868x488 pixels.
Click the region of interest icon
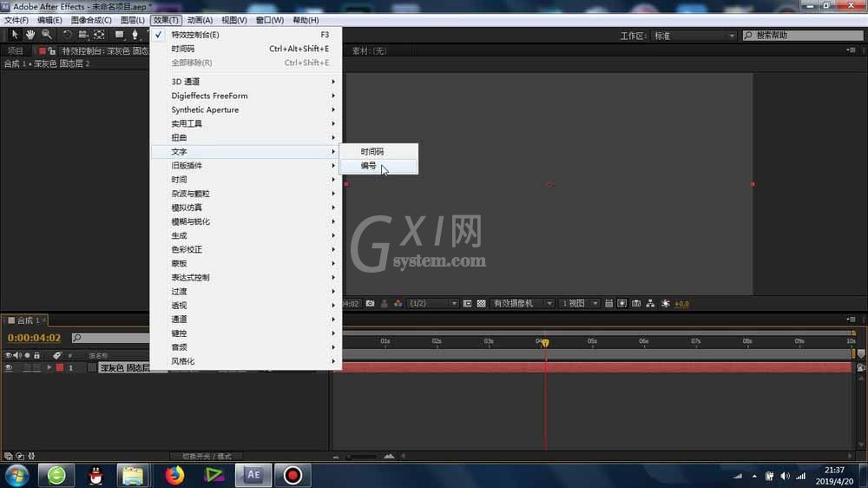(x=467, y=304)
